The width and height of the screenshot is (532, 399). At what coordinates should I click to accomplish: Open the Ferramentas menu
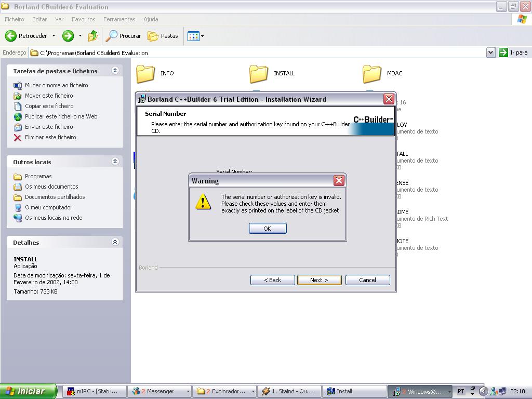pos(119,19)
